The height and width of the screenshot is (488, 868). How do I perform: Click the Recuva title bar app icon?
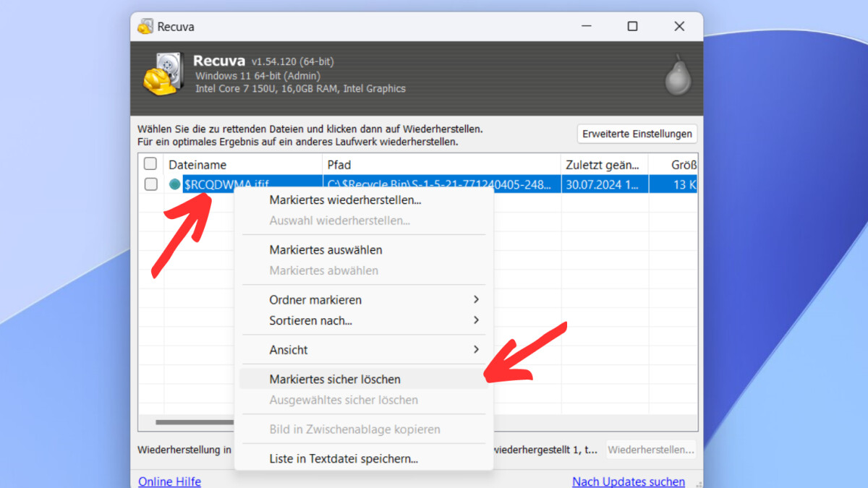(145, 27)
